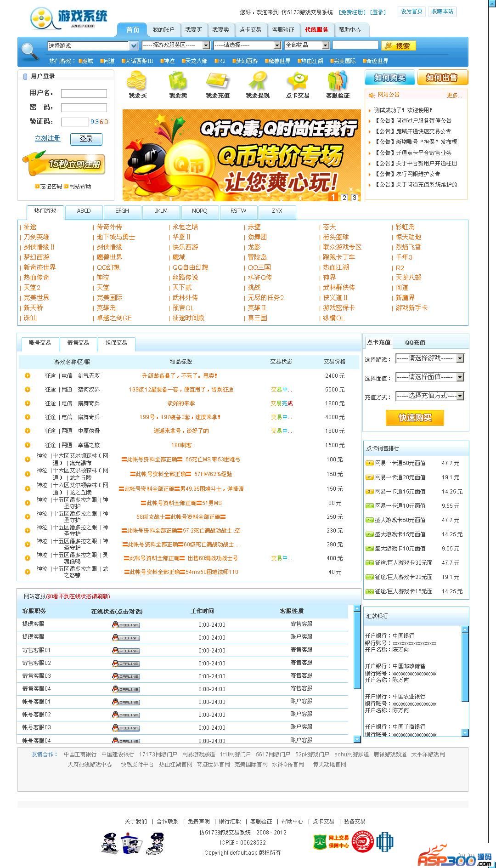Click the 游戏系统 site logo
This screenshot has width=496, height=868.
(69, 19)
